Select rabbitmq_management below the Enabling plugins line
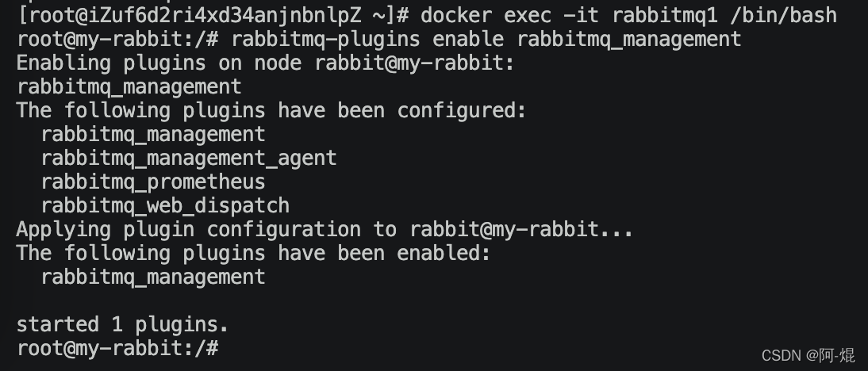The height and width of the screenshot is (371, 868). pyautogui.click(x=129, y=87)
